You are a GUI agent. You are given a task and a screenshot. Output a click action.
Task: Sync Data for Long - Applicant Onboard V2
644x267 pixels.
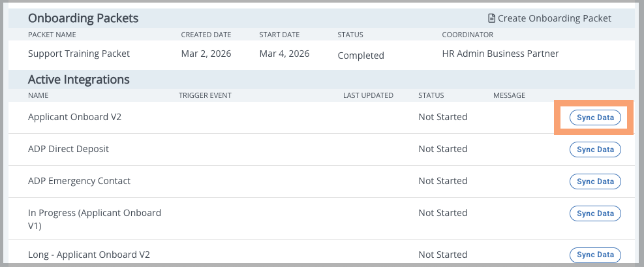(x=595, y=255)
